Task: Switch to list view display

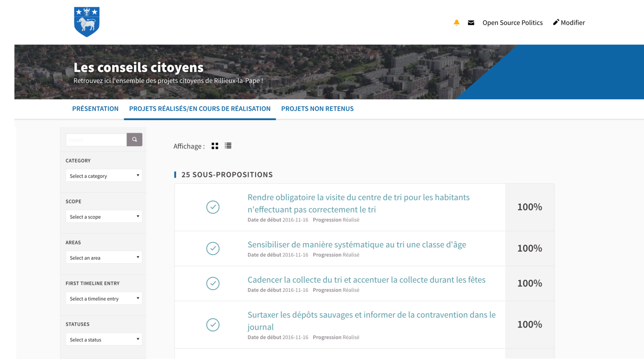Action: pos(228,146)
